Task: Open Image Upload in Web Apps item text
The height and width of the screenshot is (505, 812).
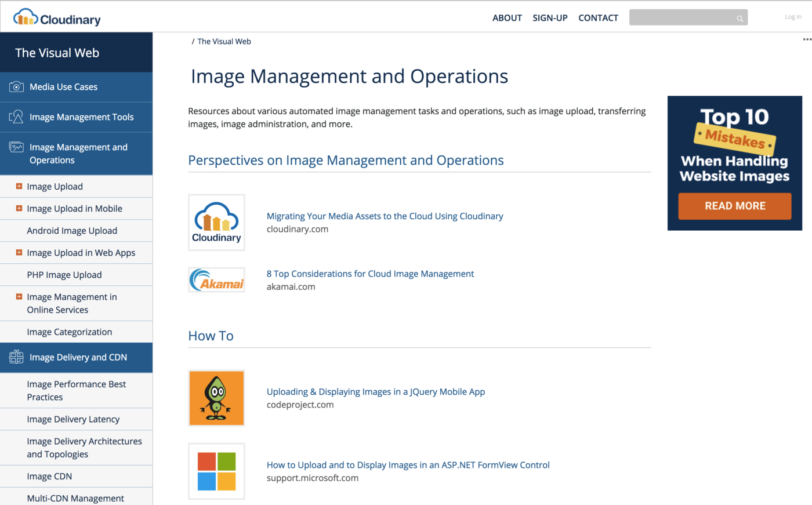Action: click(81, 253)
